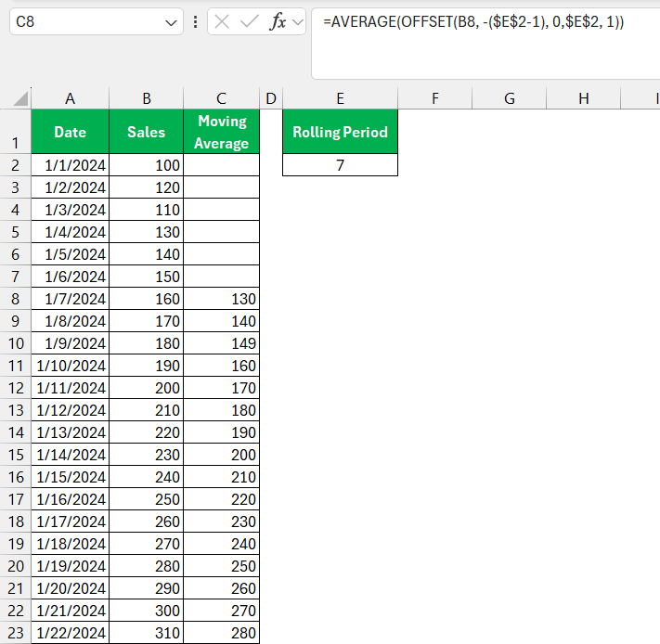Viewport: 660px width, 644px height.
Task: Click the Cancel X icon in formula bar
Action: click(222, 21)
